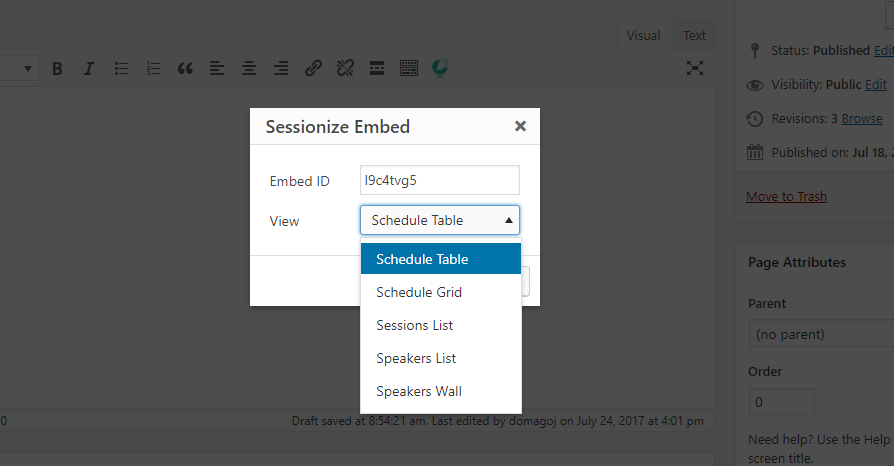Choose Schedule Grid view option

click(441, 292)
